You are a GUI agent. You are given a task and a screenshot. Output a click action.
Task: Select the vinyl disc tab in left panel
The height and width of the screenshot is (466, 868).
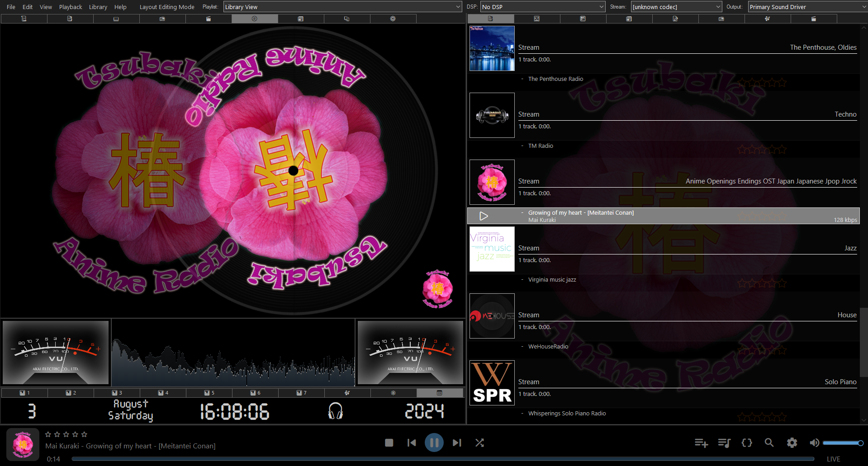click(255, 19)
